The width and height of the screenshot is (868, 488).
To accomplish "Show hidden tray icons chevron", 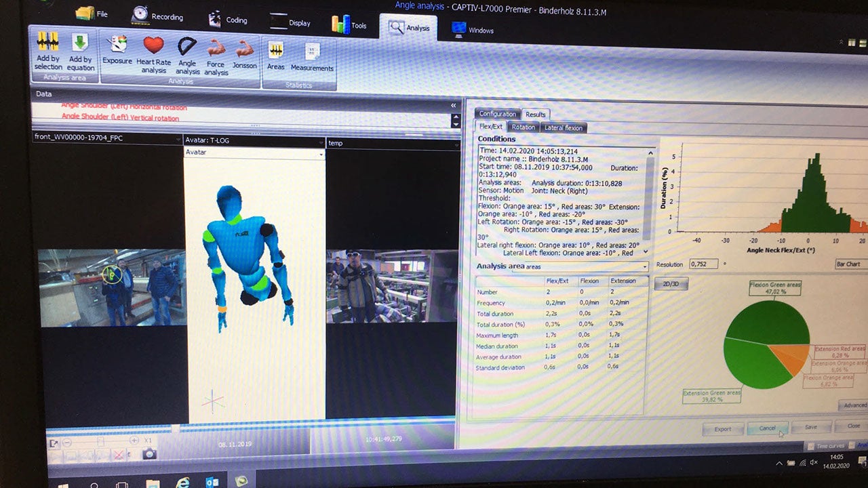I will point(779,462).
